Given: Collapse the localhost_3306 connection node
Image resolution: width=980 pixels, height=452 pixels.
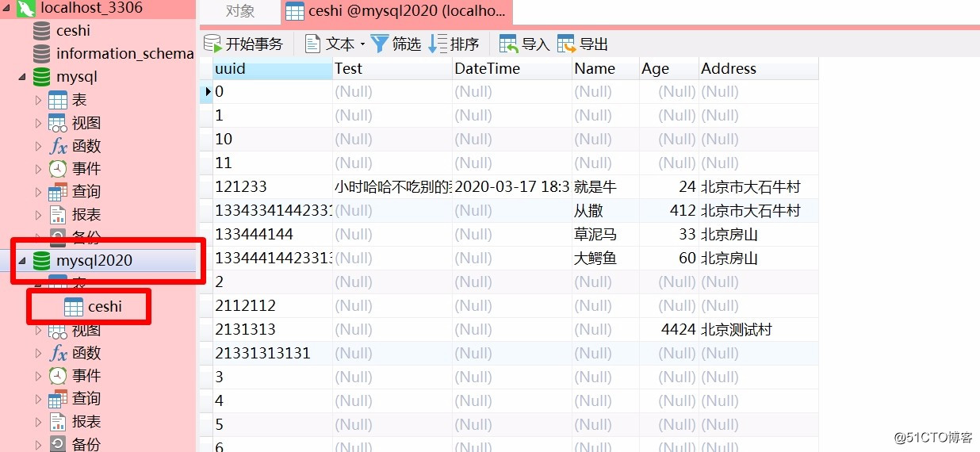Looking at the screenshot, I should pos(7,8).
